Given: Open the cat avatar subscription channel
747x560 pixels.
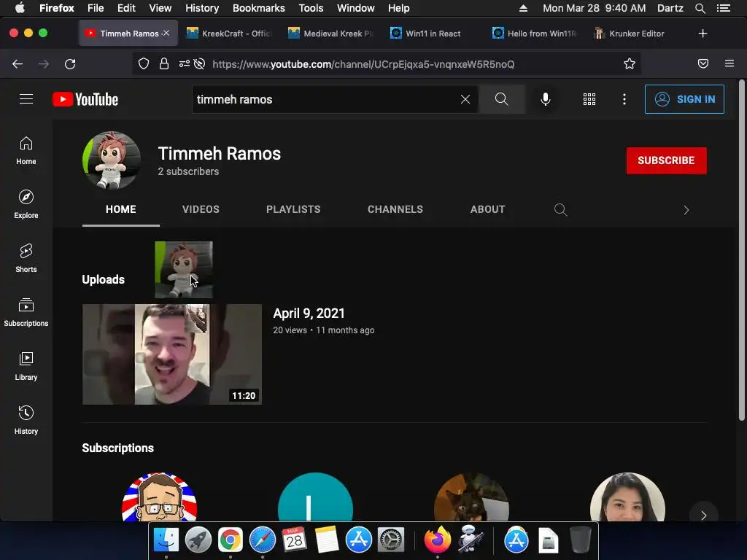Looking at the screenshot, I should point(472,497).
